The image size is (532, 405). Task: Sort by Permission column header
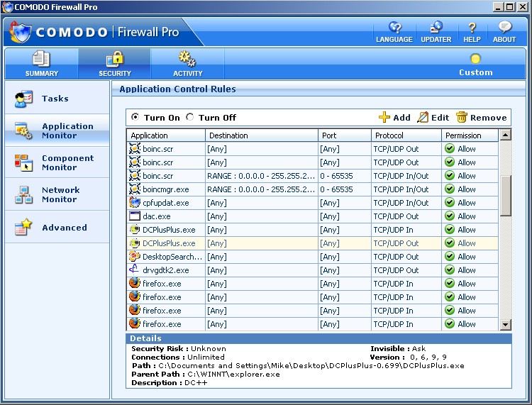(470, 135)
